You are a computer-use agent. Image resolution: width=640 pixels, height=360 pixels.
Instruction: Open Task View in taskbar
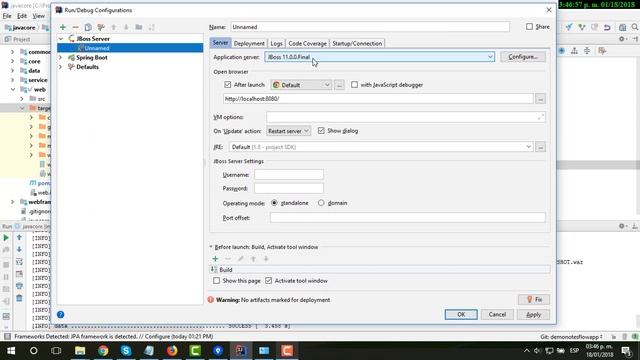coord(56,351)
